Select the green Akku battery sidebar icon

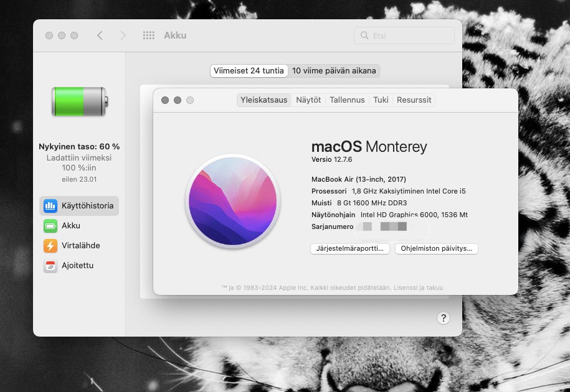pyautogui.click(x=50, y=226)
